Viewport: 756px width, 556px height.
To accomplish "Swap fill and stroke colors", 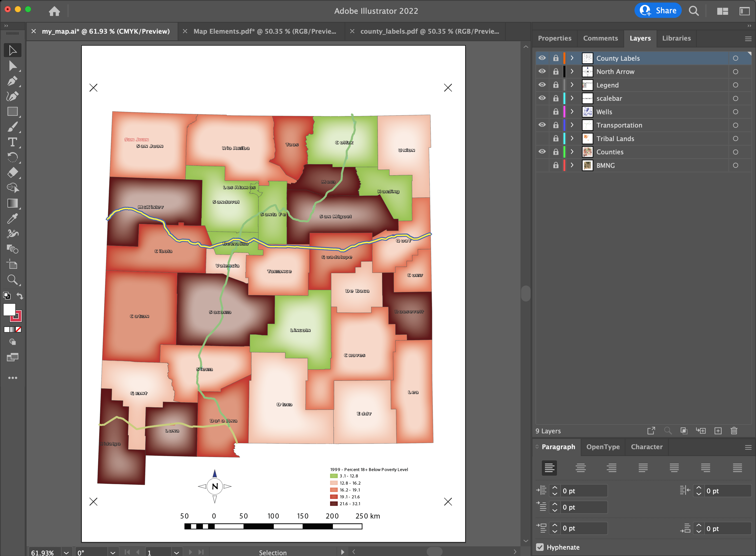I will (x=20, y=296).
